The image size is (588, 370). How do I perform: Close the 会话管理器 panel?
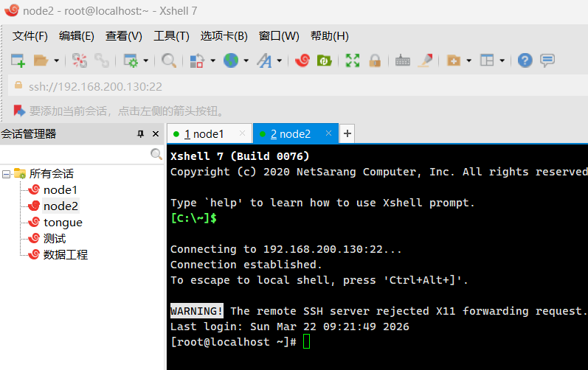tap(156, 133)
